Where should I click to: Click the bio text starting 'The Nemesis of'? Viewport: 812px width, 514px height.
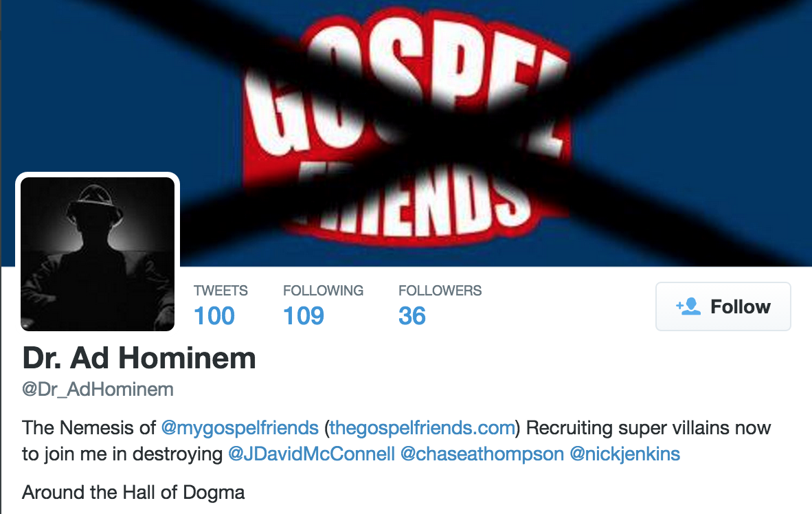396,441
